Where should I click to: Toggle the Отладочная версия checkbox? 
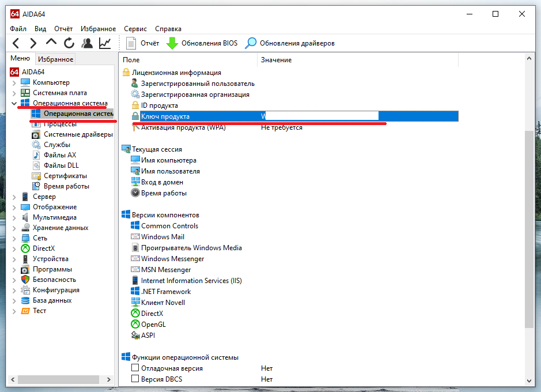point(135,368)
